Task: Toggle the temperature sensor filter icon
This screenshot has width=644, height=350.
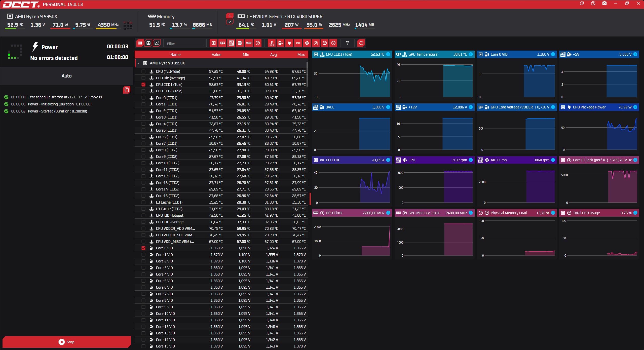Action: [x=272, y=43]
